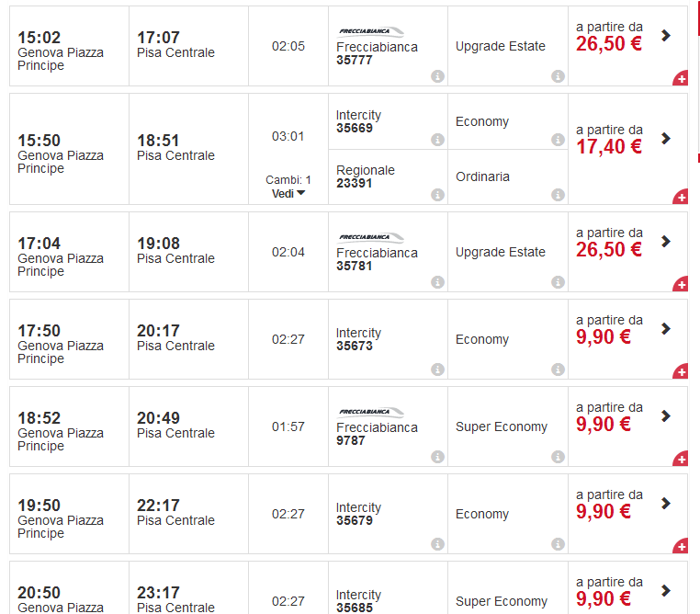Click the Economy fare info icon at 15:50

click(558, 140)
